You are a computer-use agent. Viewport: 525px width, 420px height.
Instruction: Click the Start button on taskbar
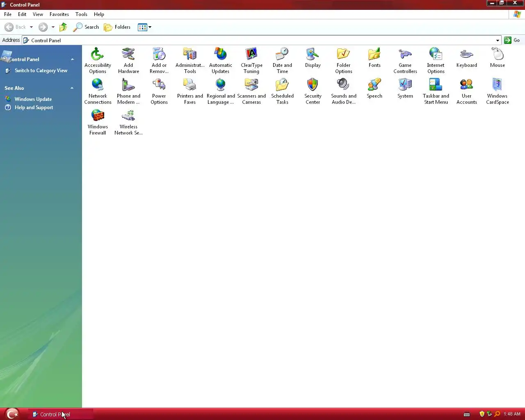(x=13, y=414)
